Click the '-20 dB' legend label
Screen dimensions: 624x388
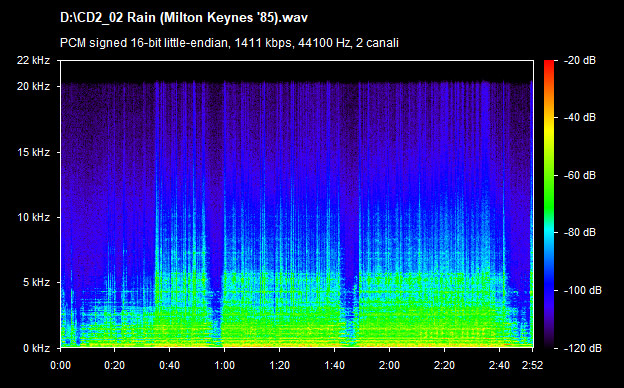point(579,60)
